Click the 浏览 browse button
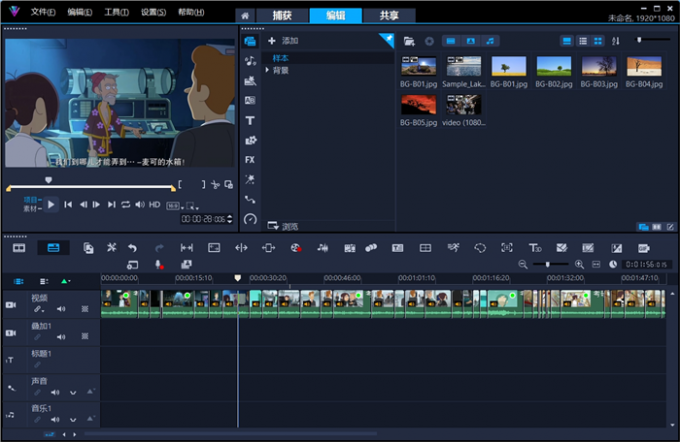This screenshot has height=442, width=680. 283,226
